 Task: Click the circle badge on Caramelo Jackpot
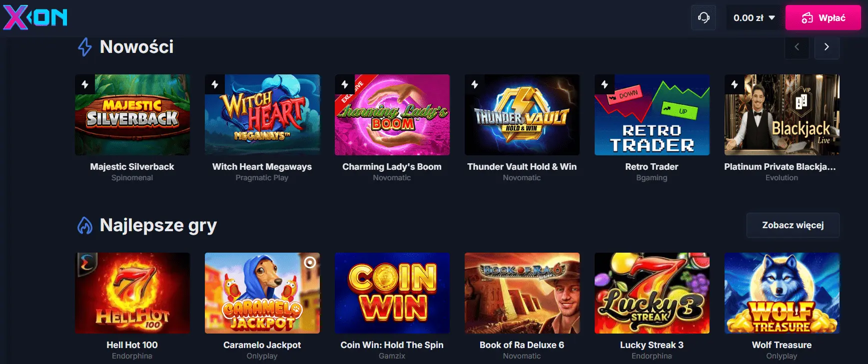(x=310, y=262)
